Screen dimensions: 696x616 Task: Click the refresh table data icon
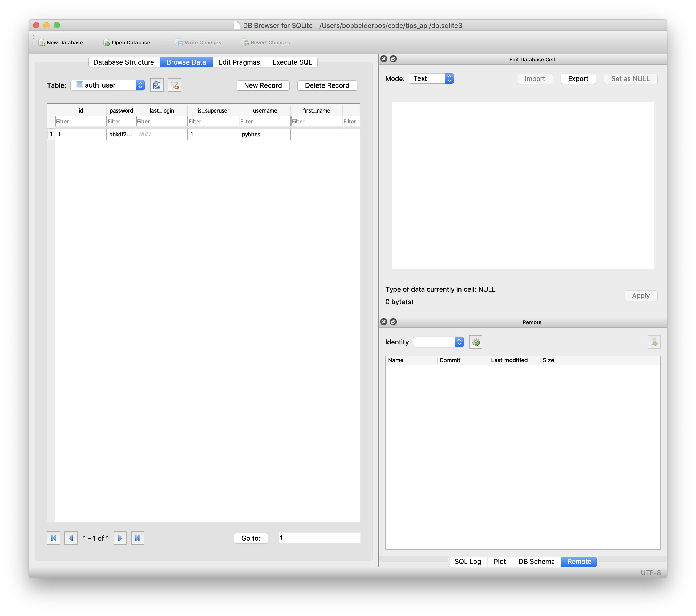point(157,85)
